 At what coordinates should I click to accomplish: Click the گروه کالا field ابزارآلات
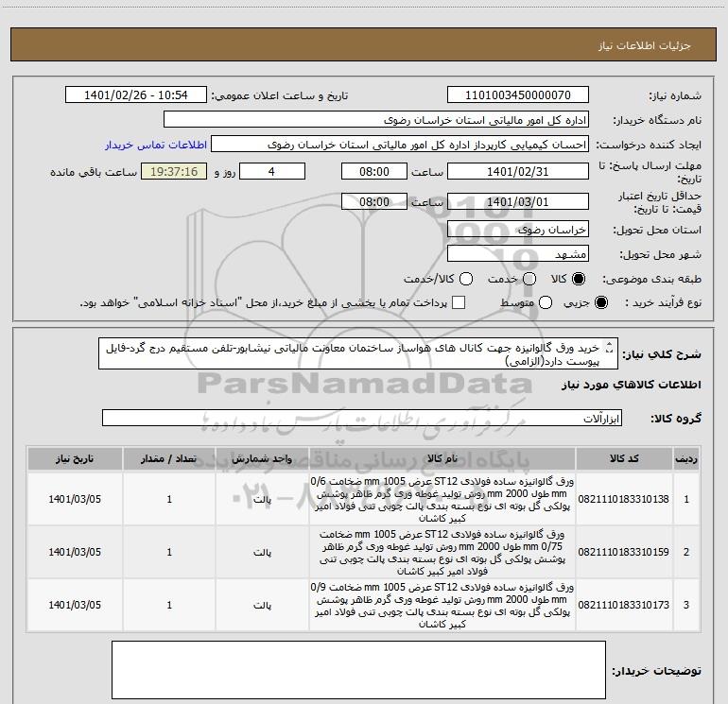362,418
